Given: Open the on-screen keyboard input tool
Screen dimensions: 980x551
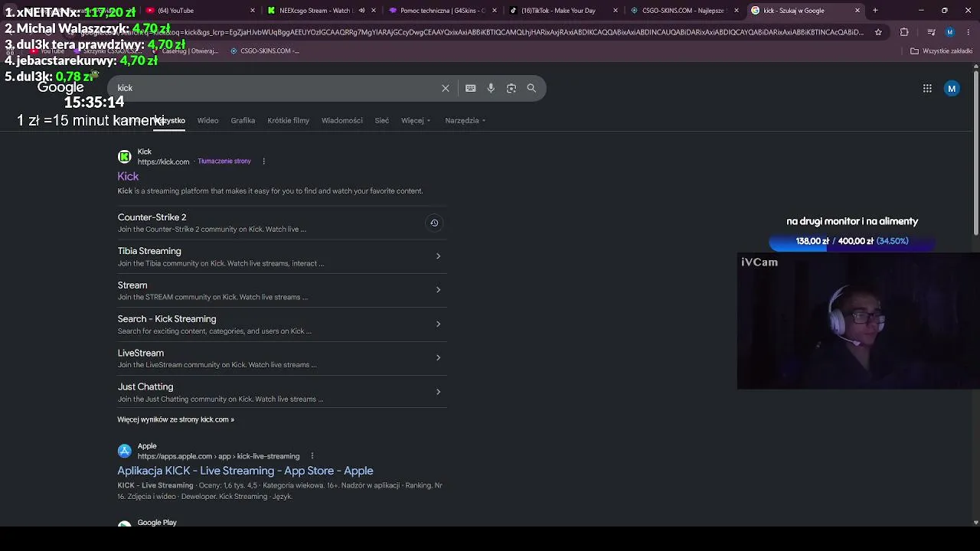Looking at the screenshot, I should click(471, 88).
